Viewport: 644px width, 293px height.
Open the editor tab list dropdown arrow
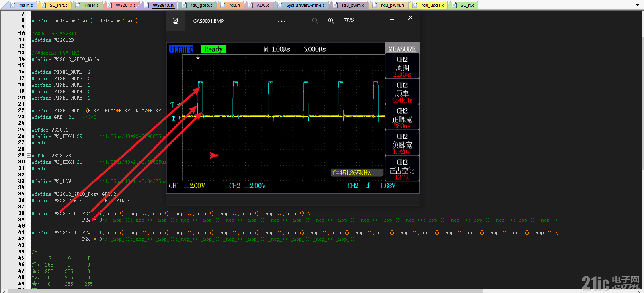(638, 5)
